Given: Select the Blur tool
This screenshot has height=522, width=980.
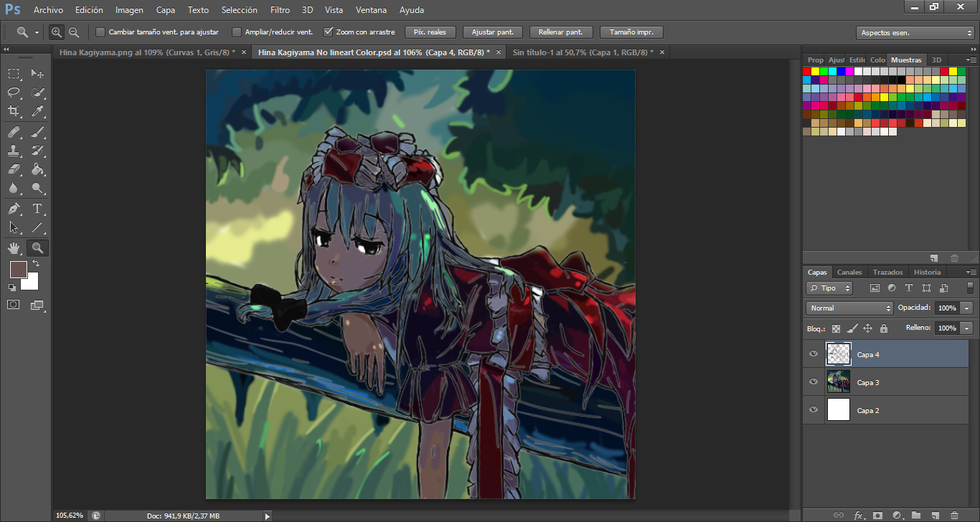Looking at the screenshot, I should pos(14,188).
